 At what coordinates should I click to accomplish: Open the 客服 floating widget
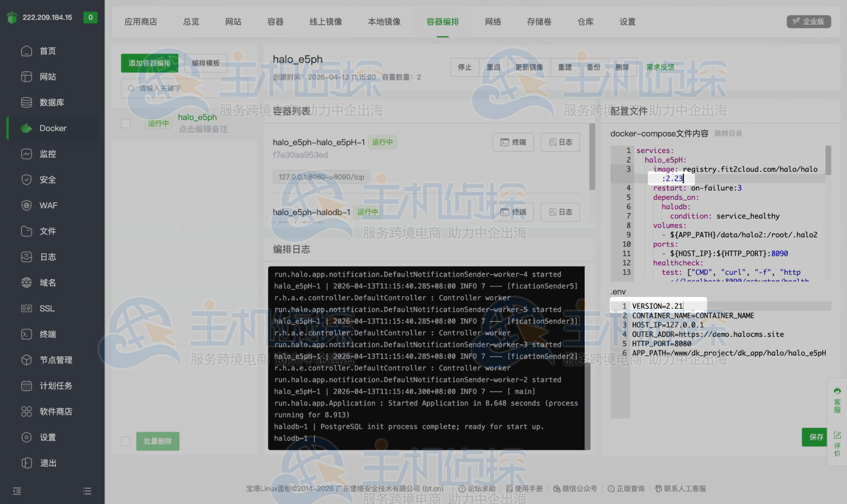click(x=837, y=401)
